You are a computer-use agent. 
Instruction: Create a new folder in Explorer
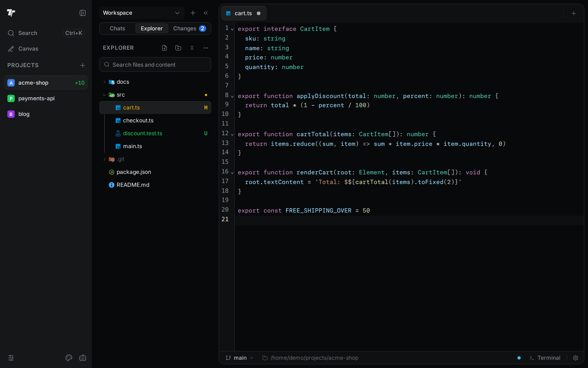point(178,48)
